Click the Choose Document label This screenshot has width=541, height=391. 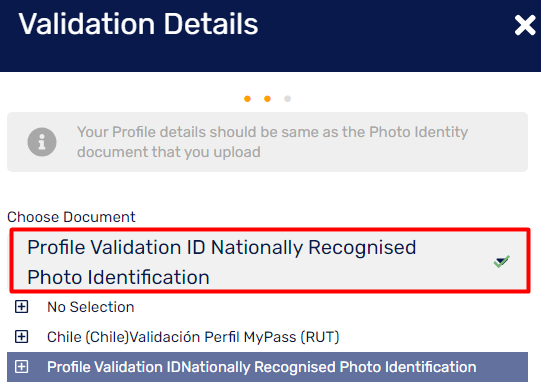[71, 217]
